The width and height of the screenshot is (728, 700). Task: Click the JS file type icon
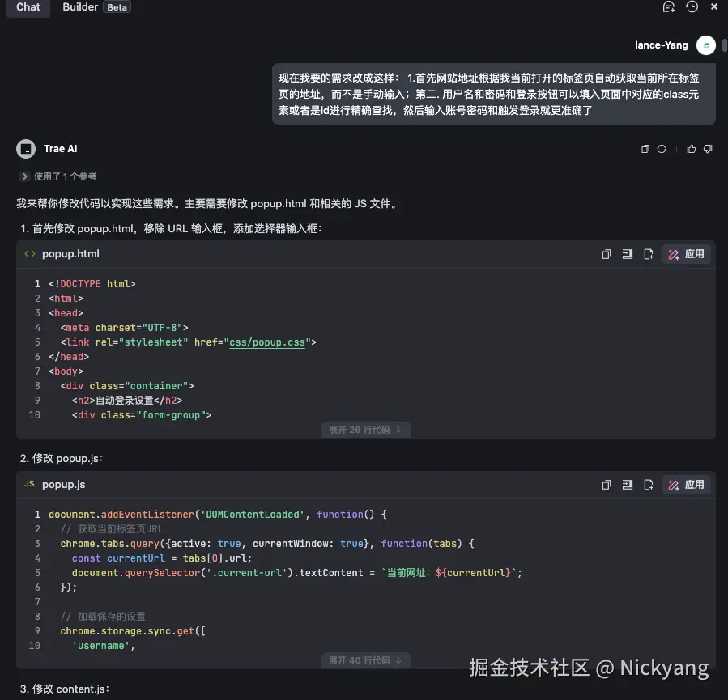30,484
